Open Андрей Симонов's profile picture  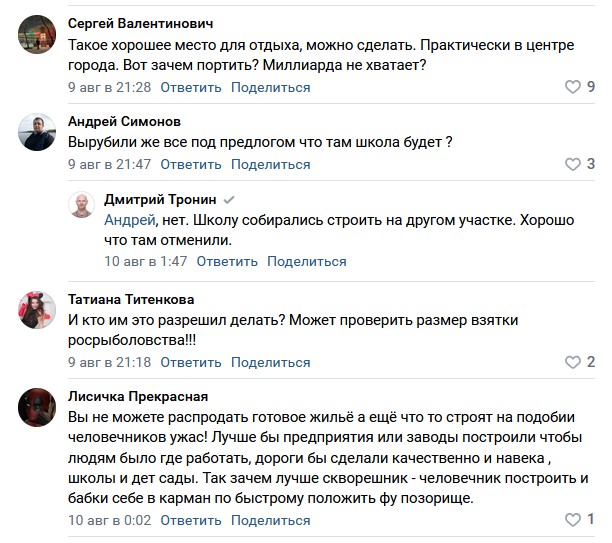[x=37, y=133]
